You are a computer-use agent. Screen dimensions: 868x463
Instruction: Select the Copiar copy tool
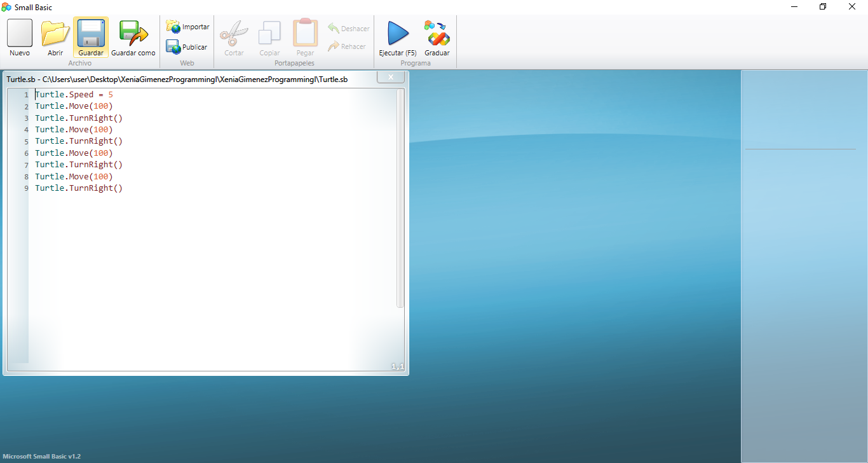269,37
